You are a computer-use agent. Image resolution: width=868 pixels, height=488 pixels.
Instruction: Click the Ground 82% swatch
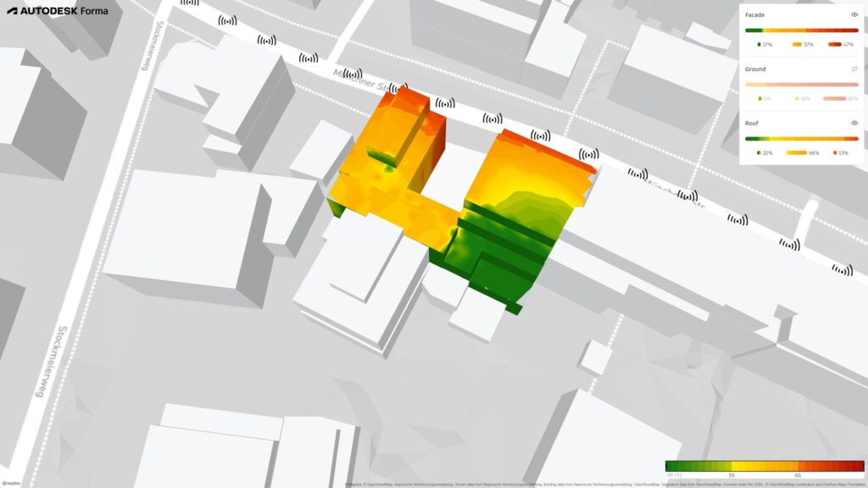pyautogui.click(x=835, y=98)
